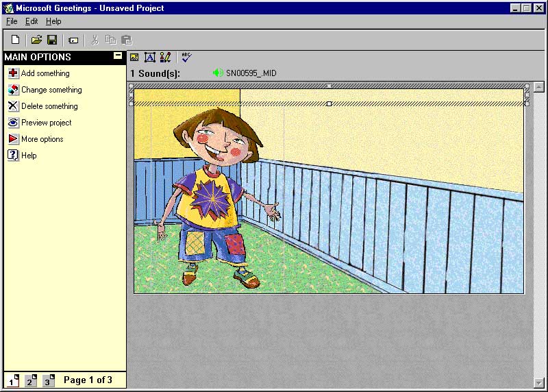This screenshot has width=548, height=392.
Task: Add a text box using the A icon
Action: 150,58
